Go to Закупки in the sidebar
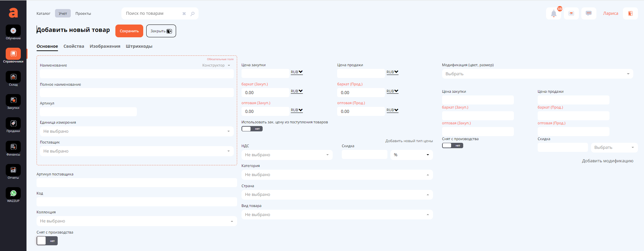The height and width of the screenshot is (251, 644). tap(13, 100)
